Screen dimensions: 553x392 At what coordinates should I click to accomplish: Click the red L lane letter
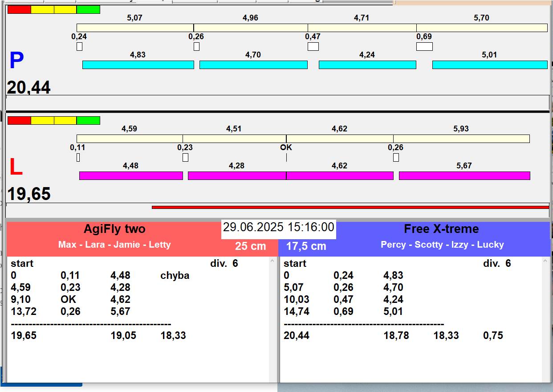pyautogui.click(x=16, y=167)
